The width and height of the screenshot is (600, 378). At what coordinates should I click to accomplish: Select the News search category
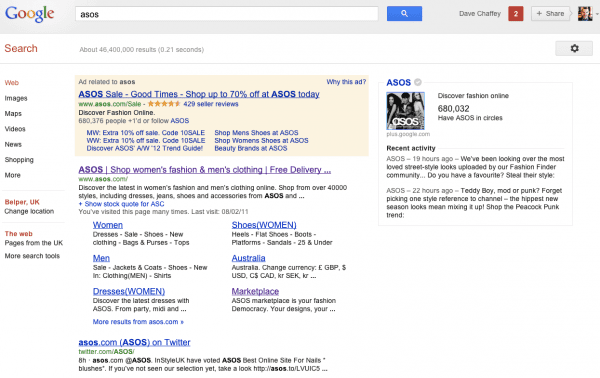(13, 144)
